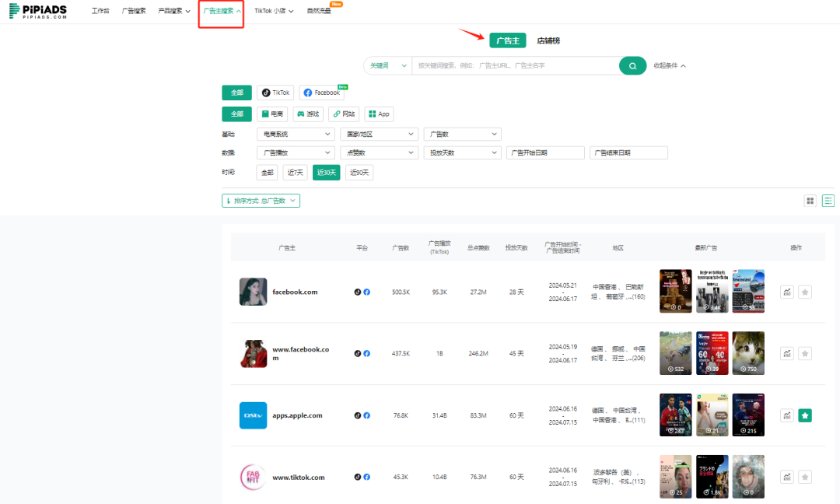Switch to list view layout icon
The image size is (840, 504).
(x=827, y=200)
